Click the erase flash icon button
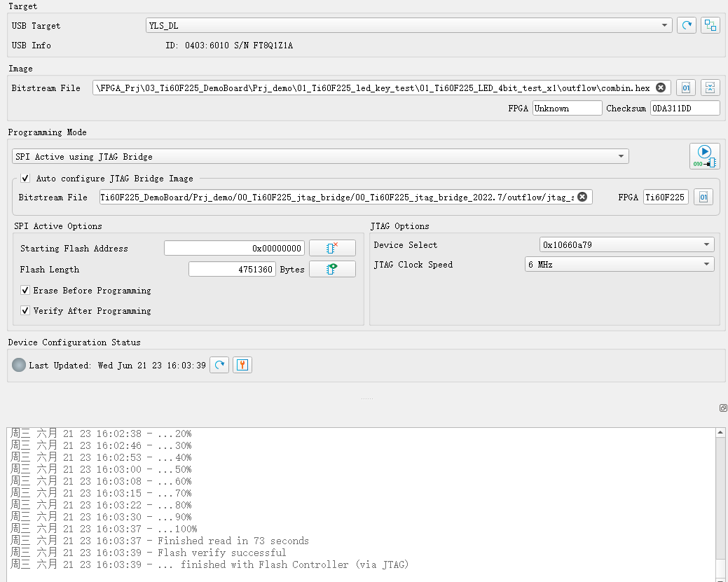728x582 pixels. click(332, 249)
